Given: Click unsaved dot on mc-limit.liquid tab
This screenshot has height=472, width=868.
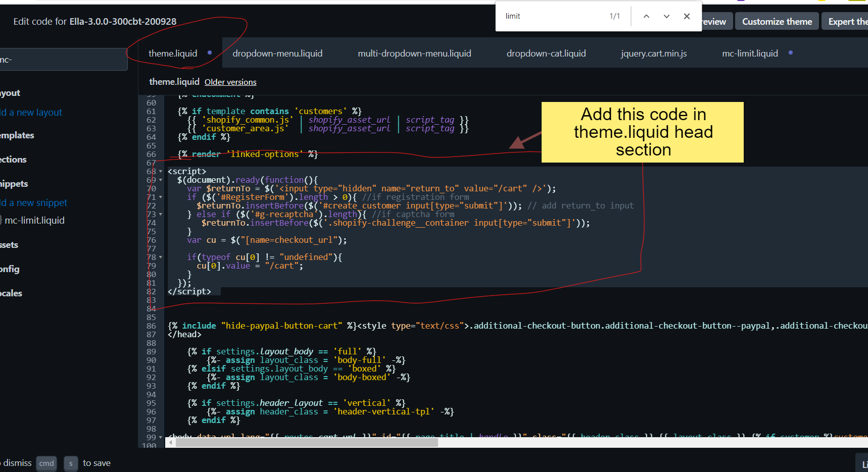Looking at the screenshot, I should 791,53.
